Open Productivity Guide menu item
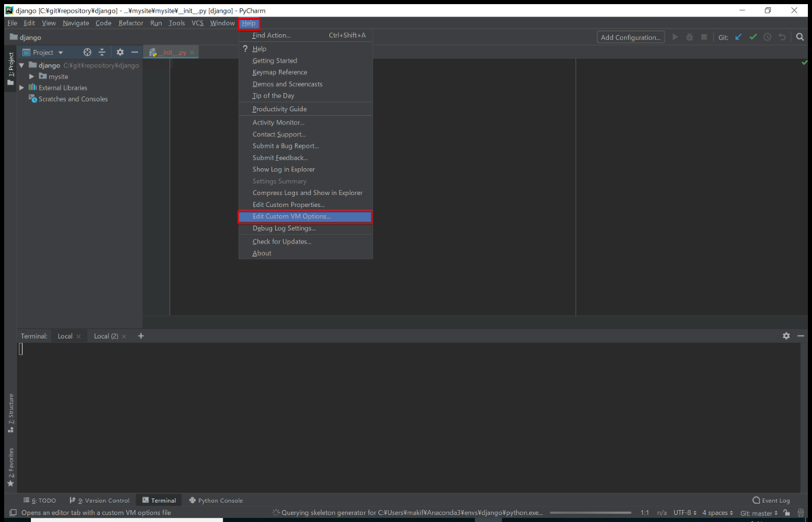Viewport: 812px width, 522px height. 305,109
